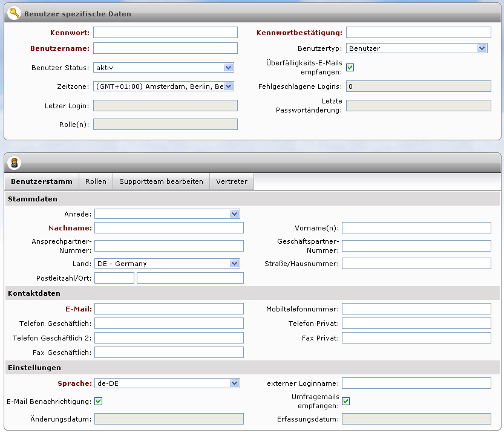Image resolution: width=504 pixels, height=433 pixels.
Task: Focus the Straße/Hausnummer input field
Action: [416, 264]
